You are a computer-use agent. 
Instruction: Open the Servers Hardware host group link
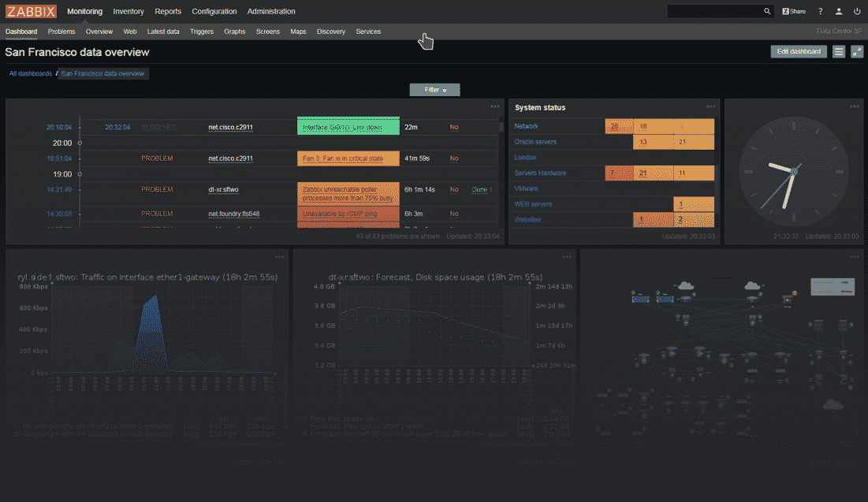pos(540,173)
